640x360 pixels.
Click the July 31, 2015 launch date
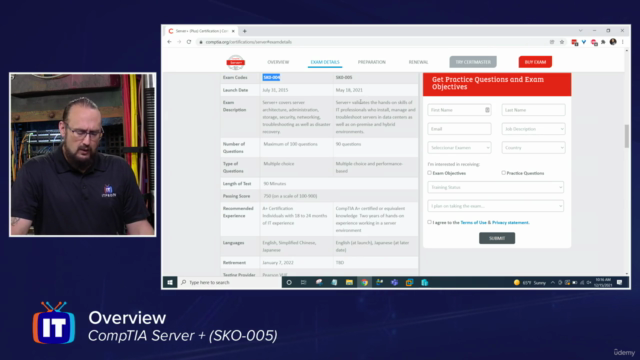(275, 90)
